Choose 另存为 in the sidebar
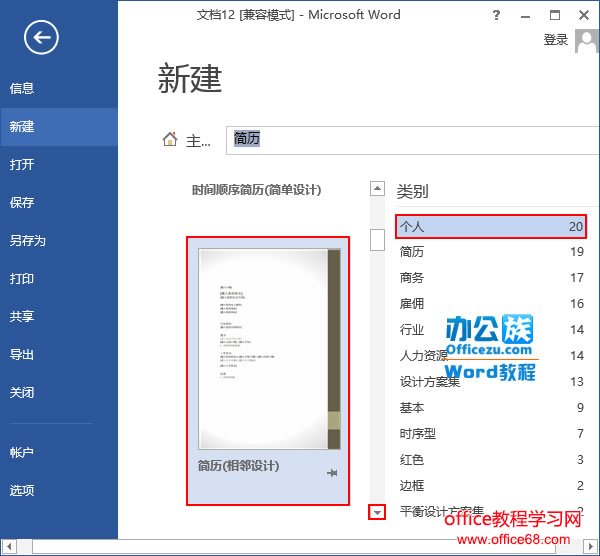600x556 pixels. pos(59,240)
